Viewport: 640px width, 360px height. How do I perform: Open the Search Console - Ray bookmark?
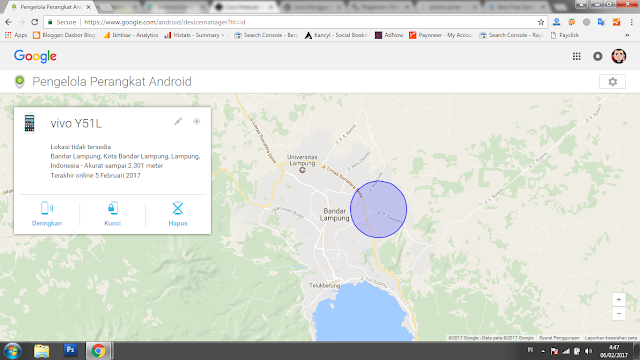coord(511,35)
